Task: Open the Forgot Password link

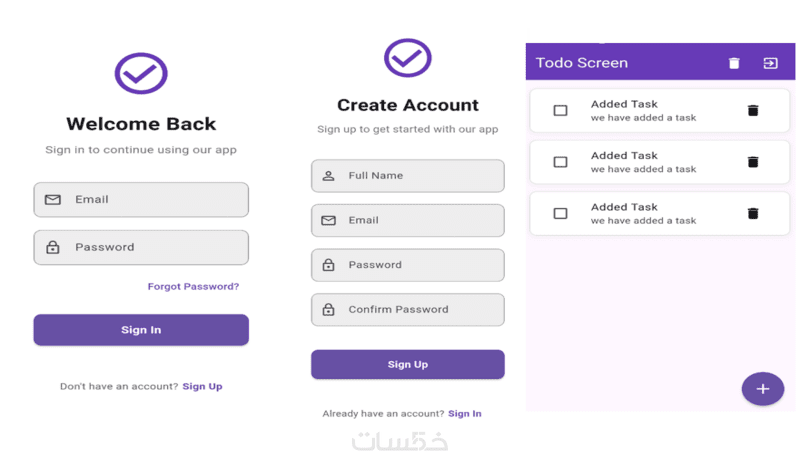Action: point(193,287)
